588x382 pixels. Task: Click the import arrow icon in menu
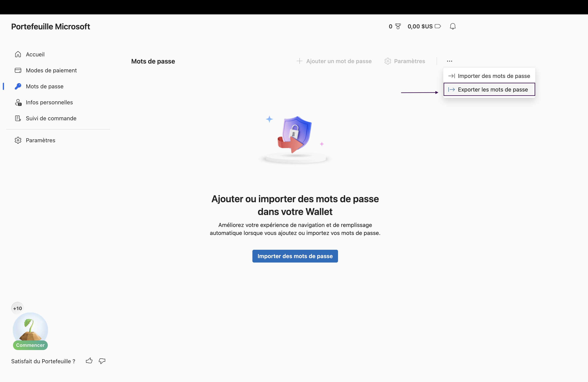pos(452,76)
